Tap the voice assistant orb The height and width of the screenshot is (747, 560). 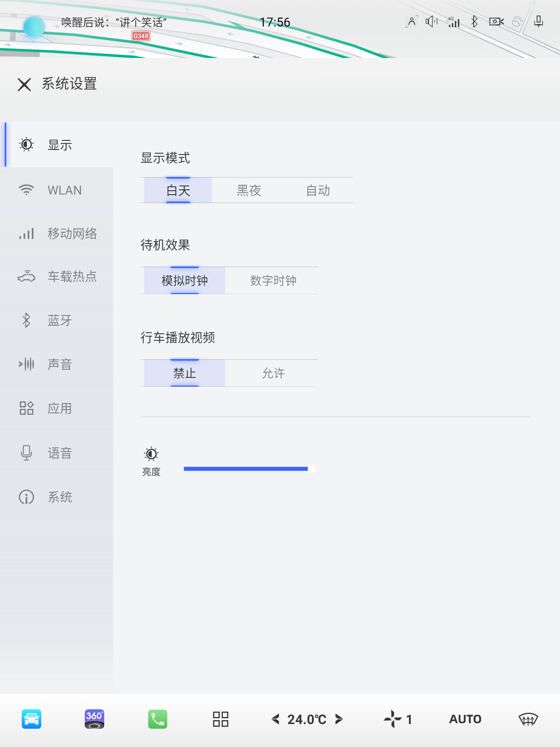coord(34,27)
